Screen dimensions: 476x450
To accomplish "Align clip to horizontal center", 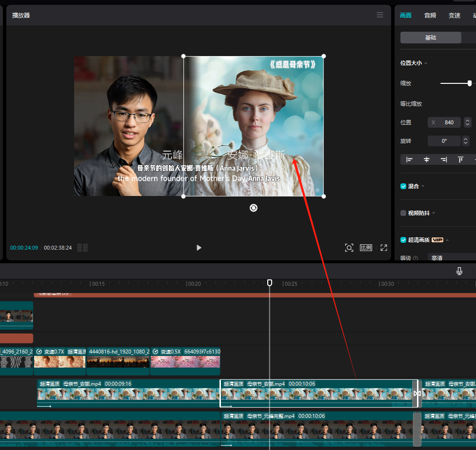I will (427, 159).
